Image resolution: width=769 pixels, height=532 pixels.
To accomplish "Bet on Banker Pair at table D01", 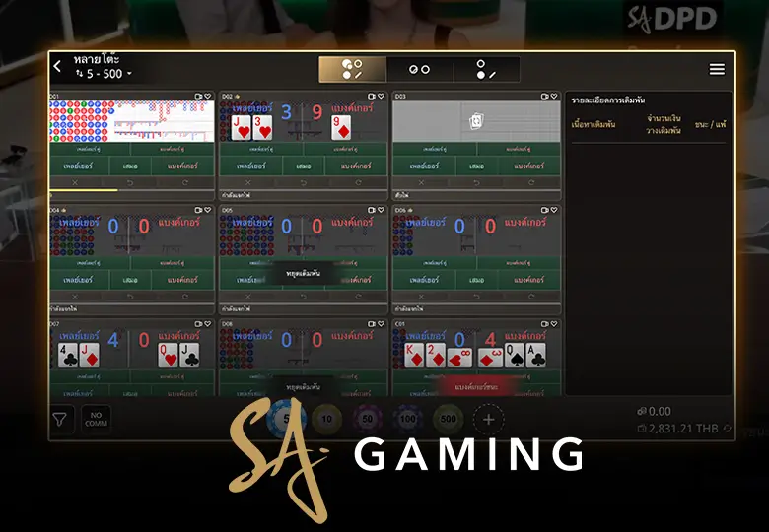I will (x=173, y=149).
